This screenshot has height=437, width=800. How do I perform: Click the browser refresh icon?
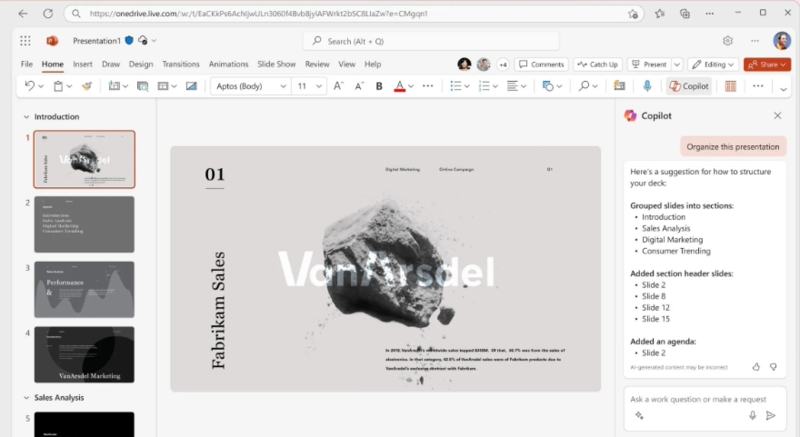click(x=48, y=14)
